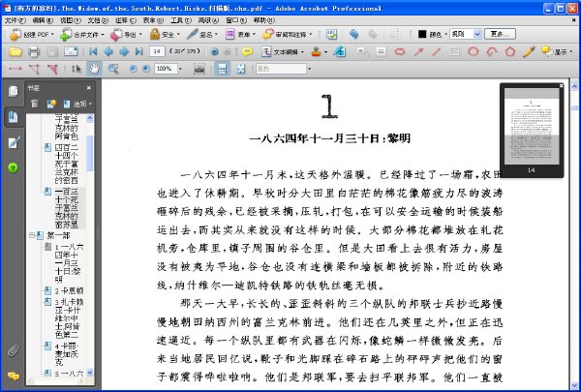Screen dimensions: 581x392
Task: Open the 文件(F) menu
Action: coord(15,20)
